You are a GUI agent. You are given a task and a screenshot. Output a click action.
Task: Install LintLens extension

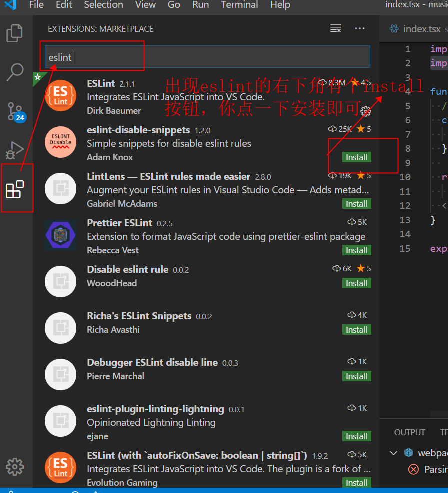click(x=357, y=203)
